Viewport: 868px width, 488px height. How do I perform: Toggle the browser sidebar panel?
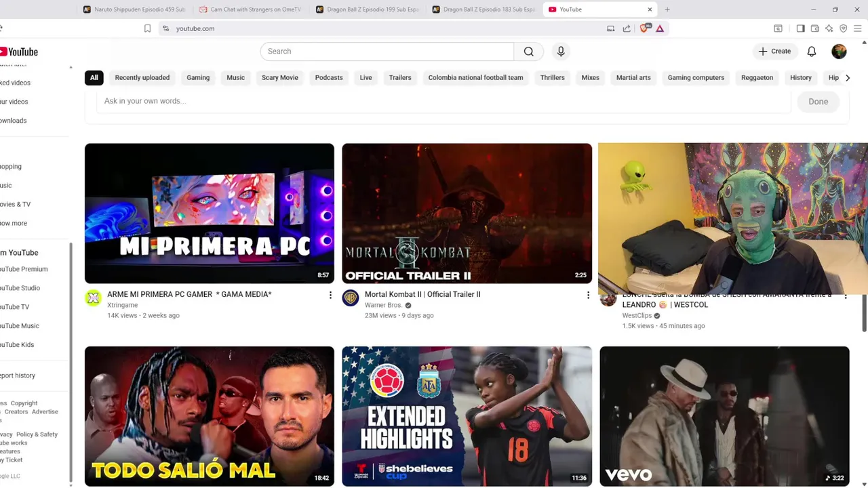tap(800, 28)
